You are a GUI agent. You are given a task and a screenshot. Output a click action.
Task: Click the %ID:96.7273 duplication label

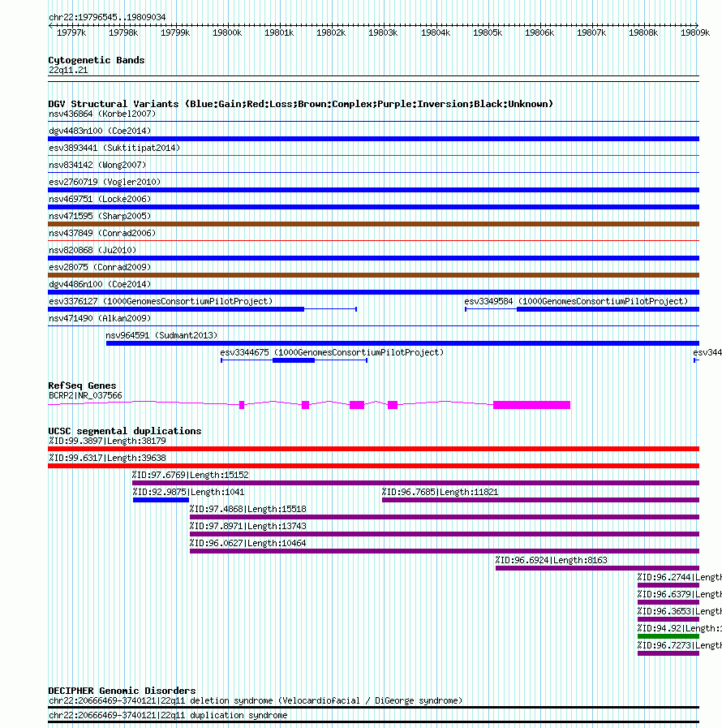point(679,645)
